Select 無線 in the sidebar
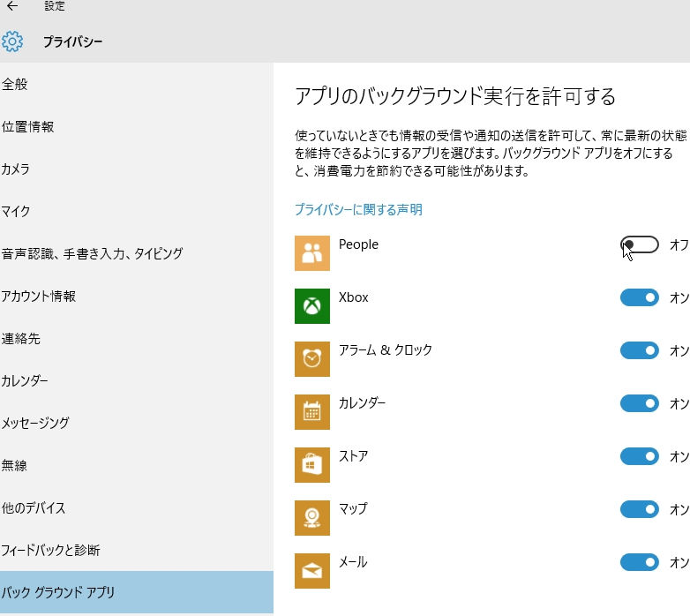This screenshot has width=690, height=616. click(137, 465)
